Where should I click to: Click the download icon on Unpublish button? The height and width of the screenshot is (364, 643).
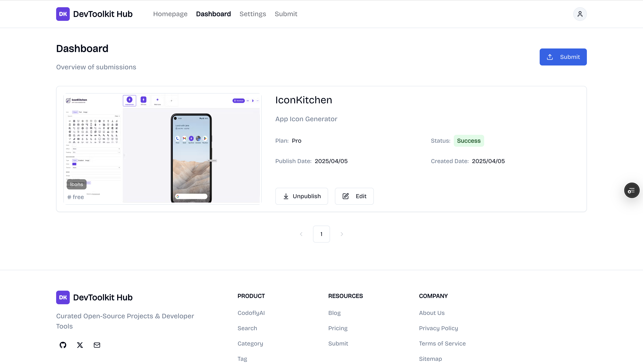click(286, 196)
